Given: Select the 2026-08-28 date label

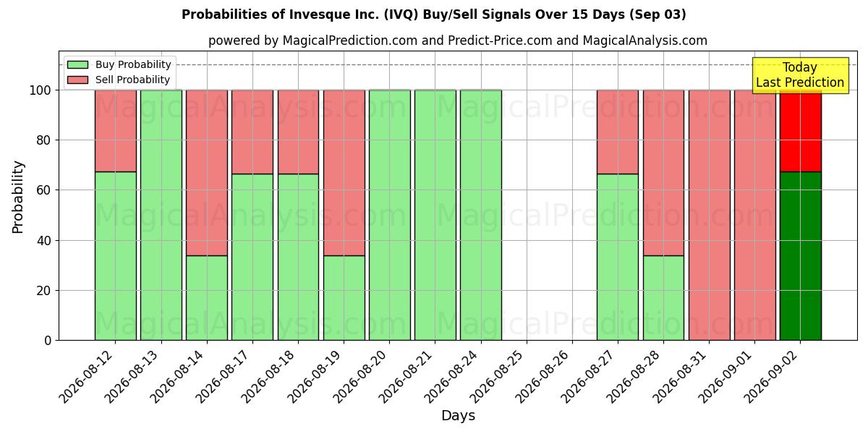Looking at the screenshot, I should point(635,375).
